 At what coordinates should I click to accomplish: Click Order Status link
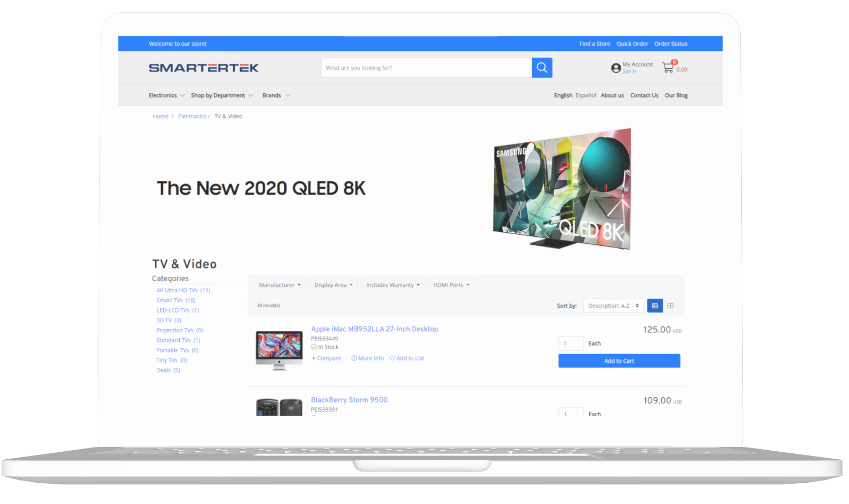[671, 44]
